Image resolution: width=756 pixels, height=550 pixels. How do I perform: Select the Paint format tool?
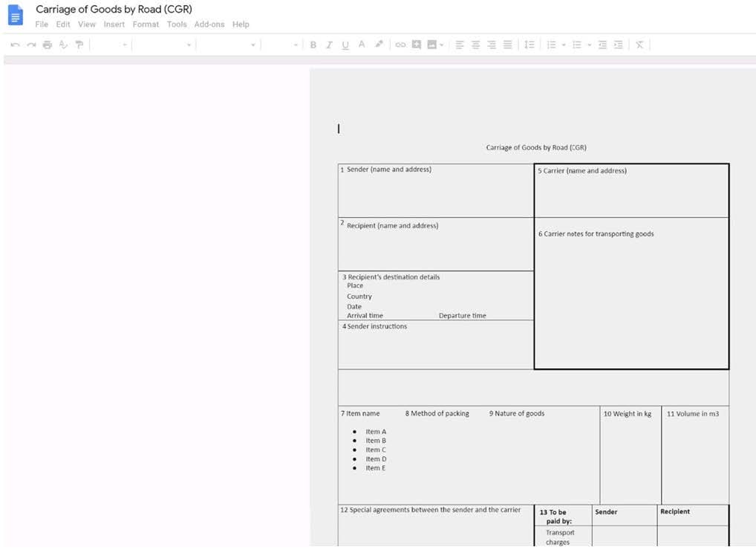point(79,45)
